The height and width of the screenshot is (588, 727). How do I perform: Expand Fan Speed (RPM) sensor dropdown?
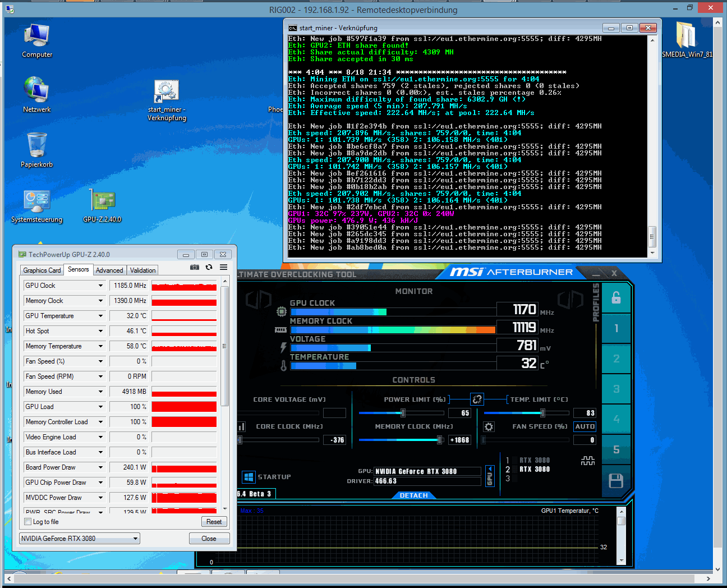(101, 376)
